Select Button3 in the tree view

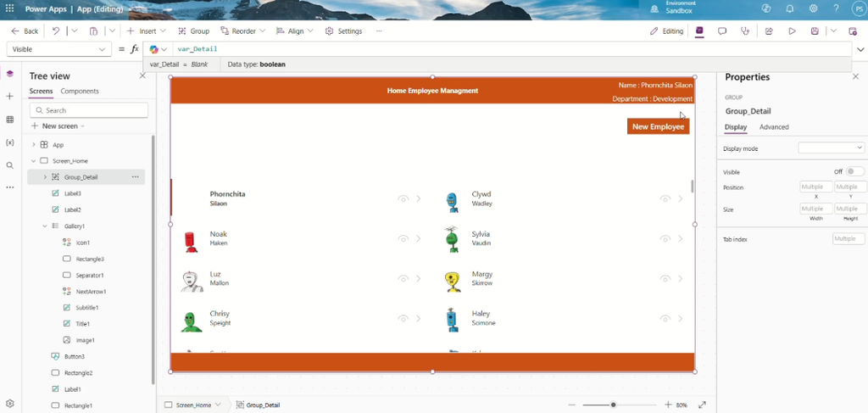point(75,356)
